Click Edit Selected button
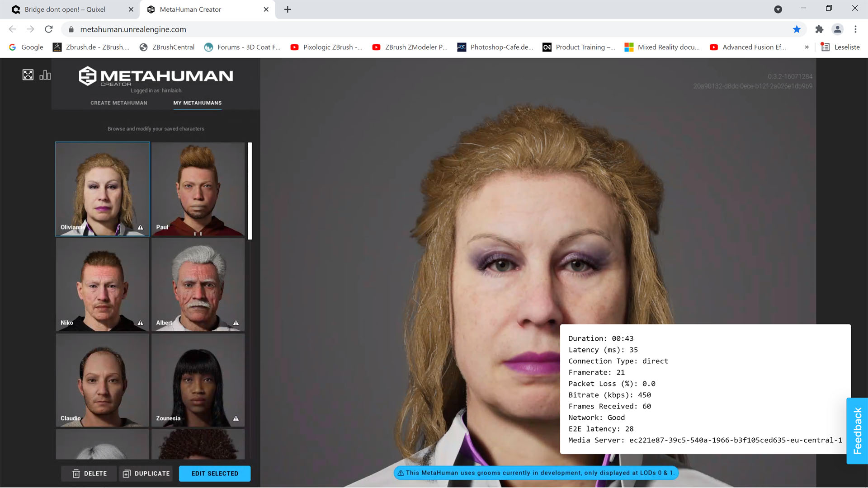 215,474
